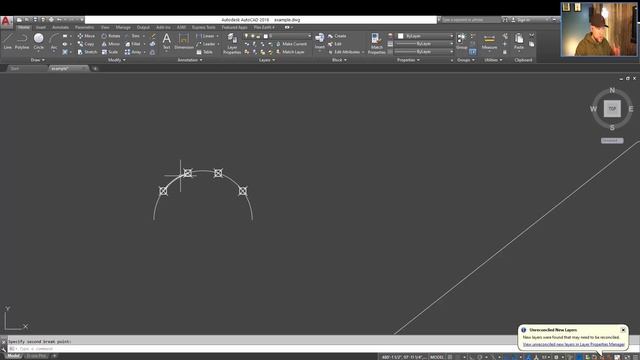Switch to the Output ribbon tab
Viewport: 640px width, 360px height.
pos(143,27)
